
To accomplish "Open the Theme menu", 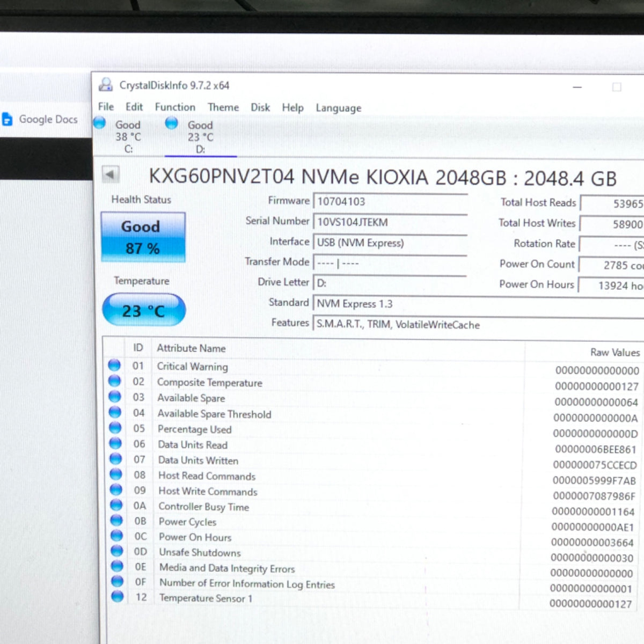I will (223, 107).
